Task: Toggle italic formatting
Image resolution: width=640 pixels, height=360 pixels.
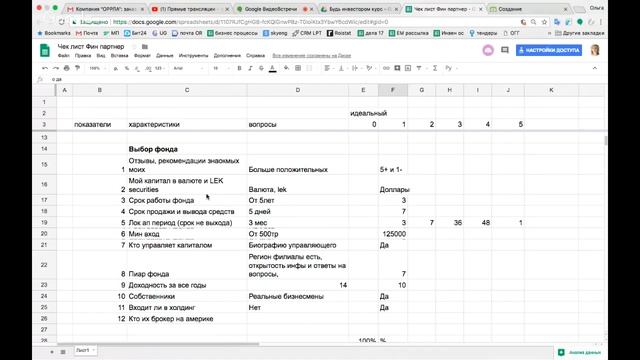Action: click(250, 68)
